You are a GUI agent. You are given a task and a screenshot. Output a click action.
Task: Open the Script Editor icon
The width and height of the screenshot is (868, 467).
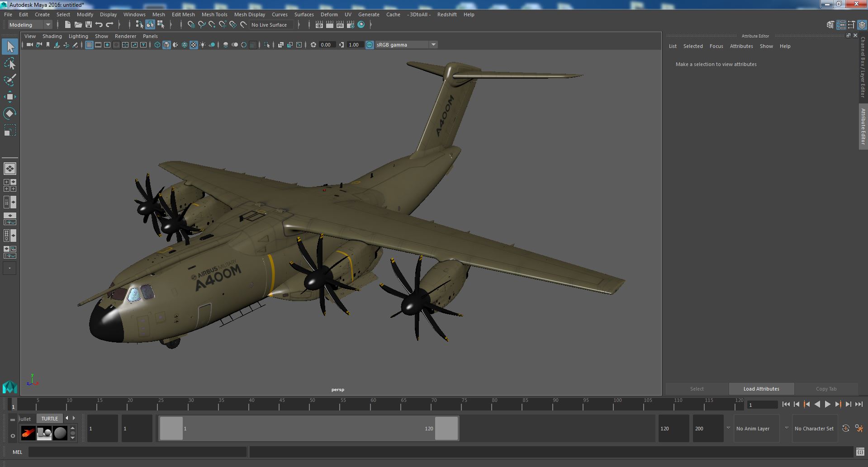coord(860,452)
